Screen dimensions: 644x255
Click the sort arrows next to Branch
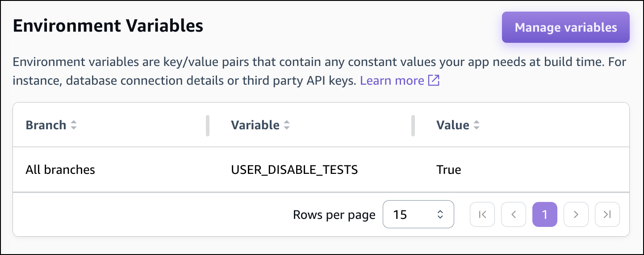tap(74, 125)
